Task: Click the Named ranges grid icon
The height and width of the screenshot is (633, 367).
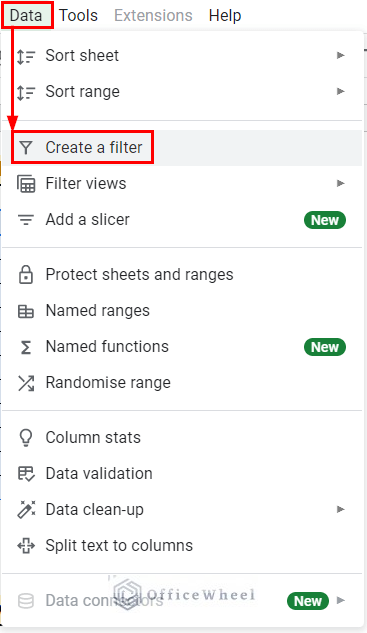Action: coord(26,311)
